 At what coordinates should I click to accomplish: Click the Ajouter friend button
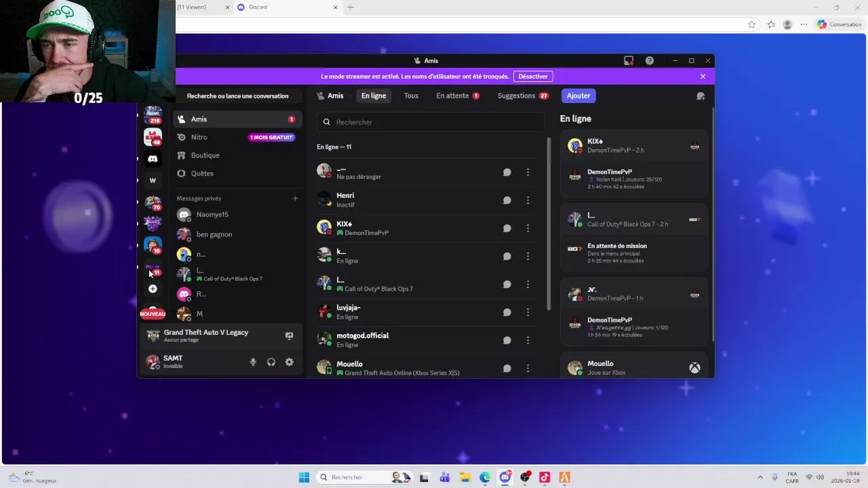578,96
